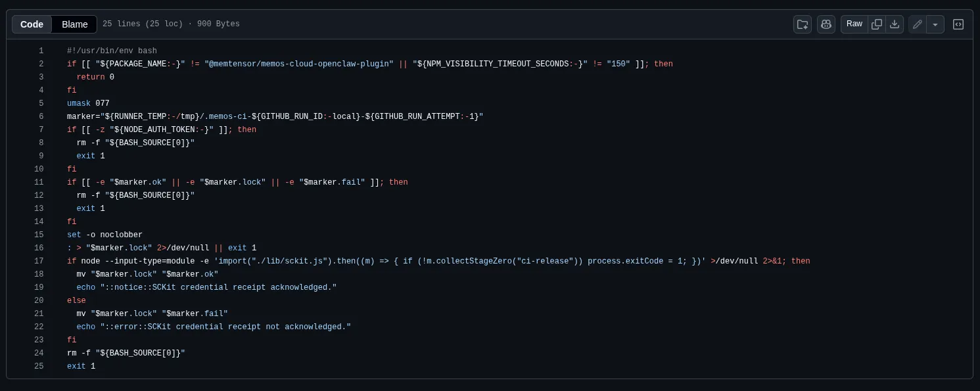
Task: Open the Raw file view
Action: (854, 24)
